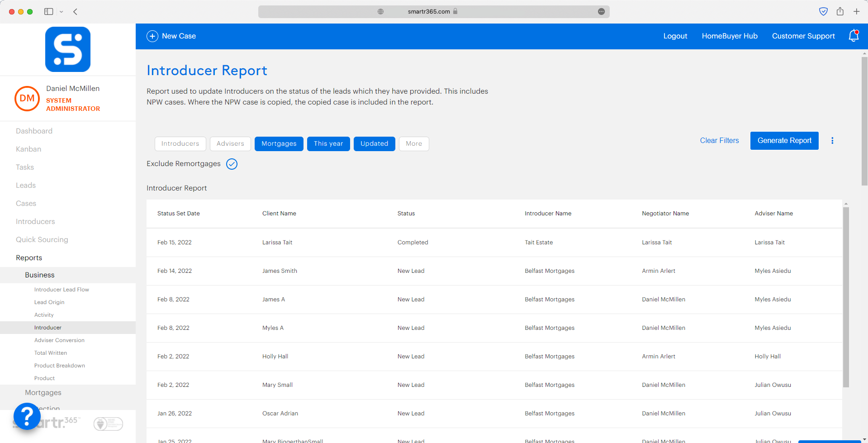Click the report table vertical scrollbar
868x443 pixels.
click(x=846, y=297)
